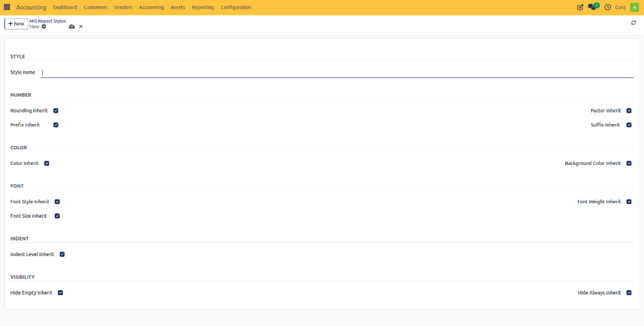Open the Accounting dropdown menu item
The height and width of the screenshot is (326, 644).
pyautogui.click(x=152, y=8)
